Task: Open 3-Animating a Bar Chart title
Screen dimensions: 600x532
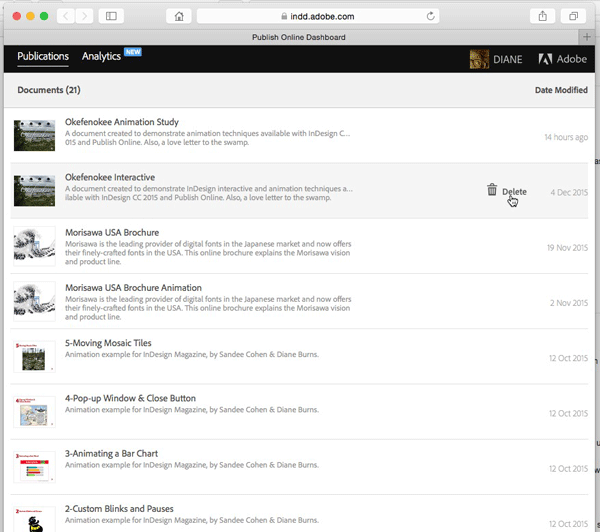Action: [111, 454]
